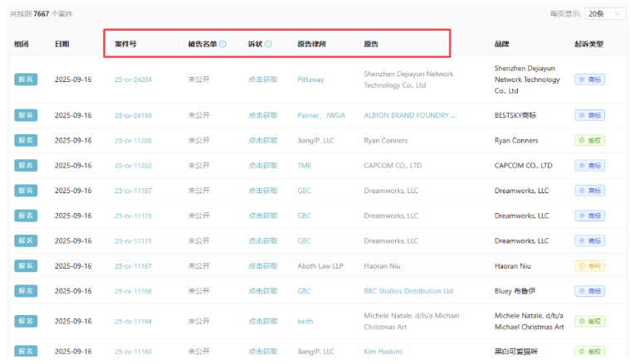Click 点击获取 for case 25-cv-11164
Image resolution: width=630 pixels, height=364 pixels.
[x=262, y=322]
